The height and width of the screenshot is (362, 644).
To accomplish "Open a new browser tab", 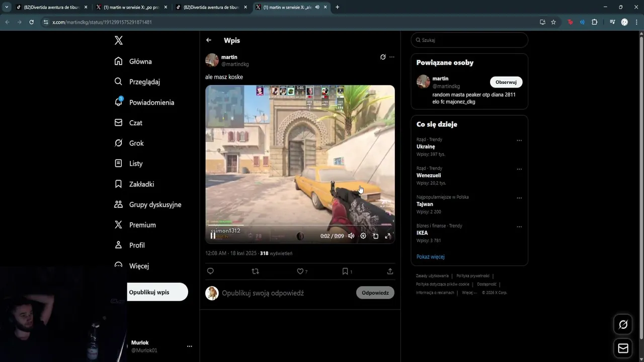I will [337, 7].
